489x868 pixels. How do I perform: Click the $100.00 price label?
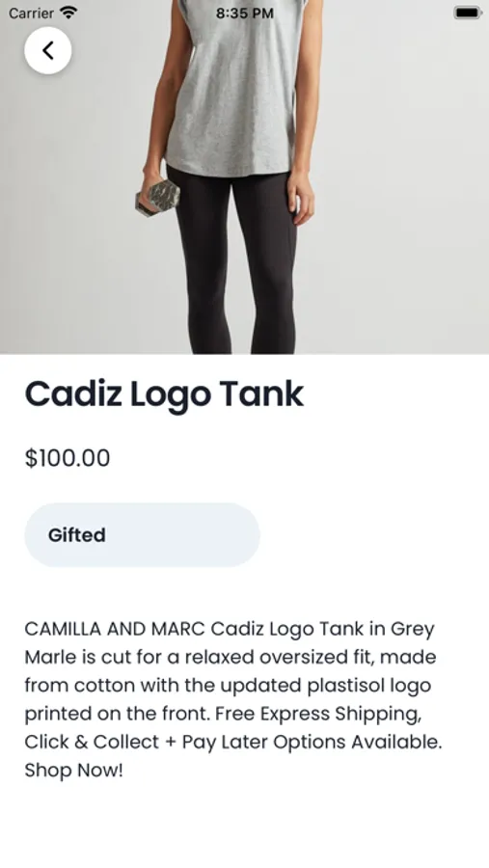pos(68,458)
